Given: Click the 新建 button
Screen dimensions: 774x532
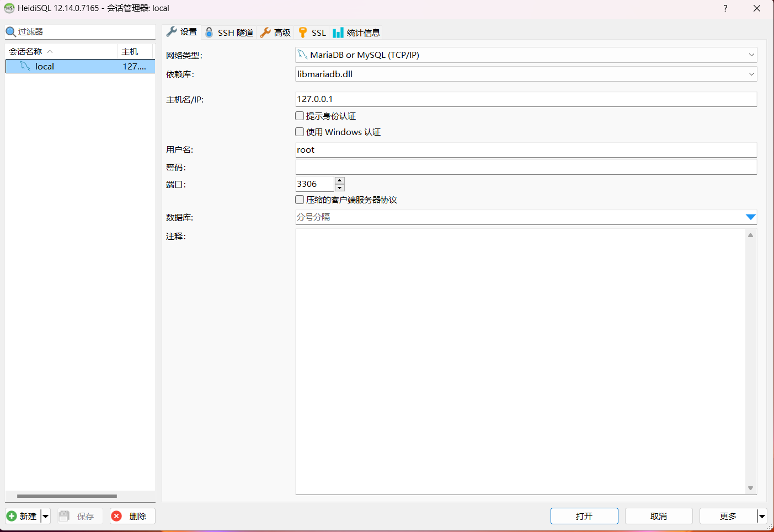Looking at the screenshot, I should 23,516.
